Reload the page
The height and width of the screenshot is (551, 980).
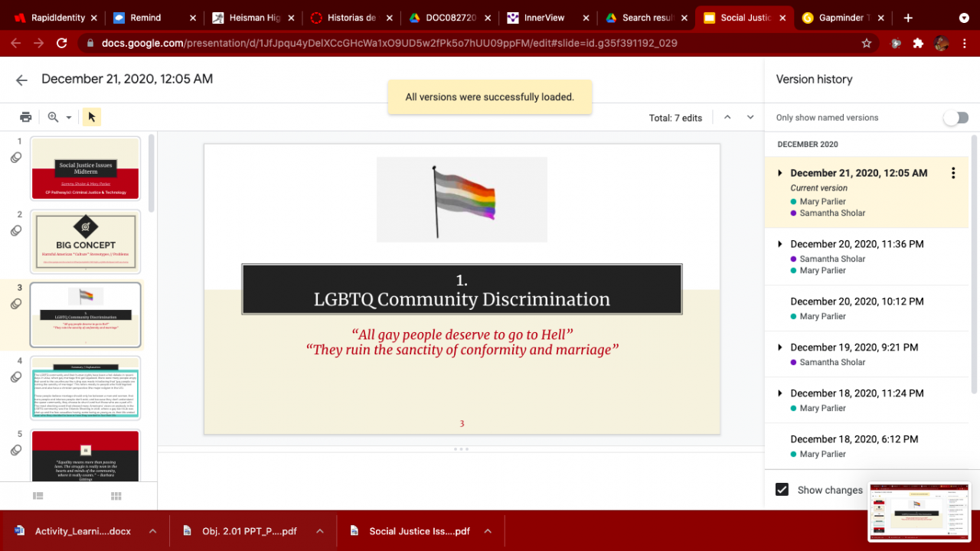click(62, 44)
